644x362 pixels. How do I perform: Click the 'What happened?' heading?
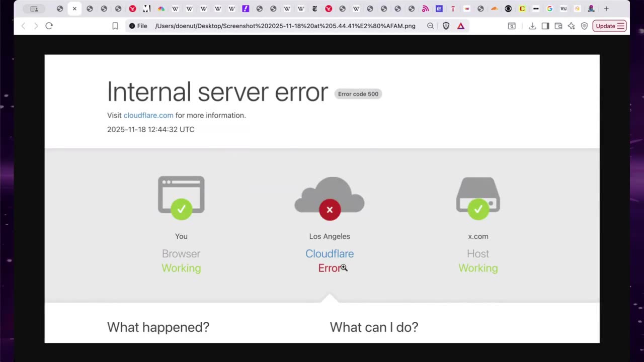[x=158, y=327]
